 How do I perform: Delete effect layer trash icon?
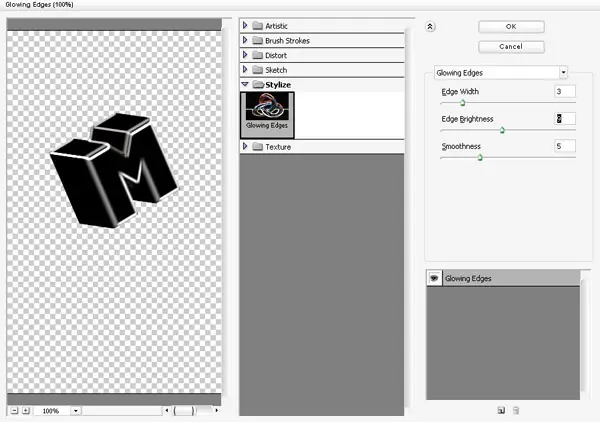516,411
